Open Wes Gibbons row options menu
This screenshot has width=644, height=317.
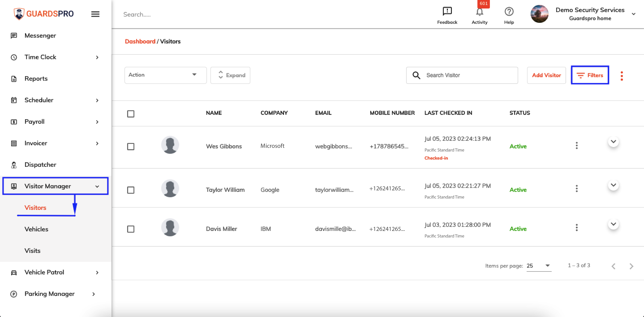(x=577, y=145)
